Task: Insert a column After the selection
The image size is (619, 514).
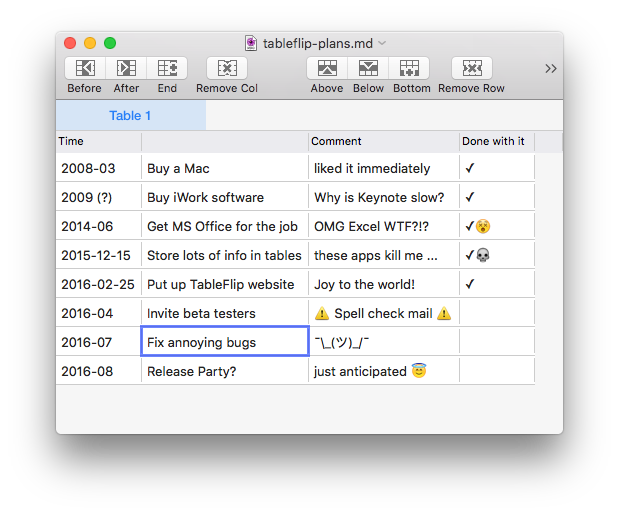Action: (x=126, y=68)
